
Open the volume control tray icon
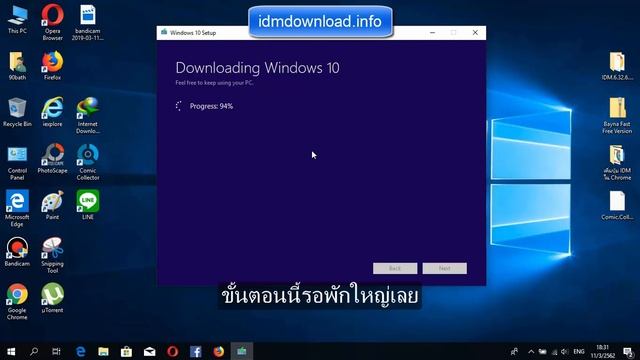pos(565,351)
